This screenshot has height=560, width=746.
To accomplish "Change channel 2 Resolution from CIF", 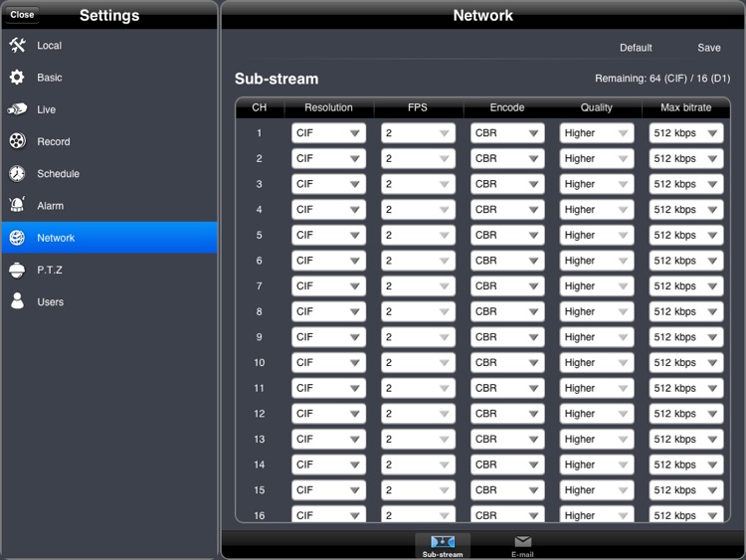I will point(328,158).
